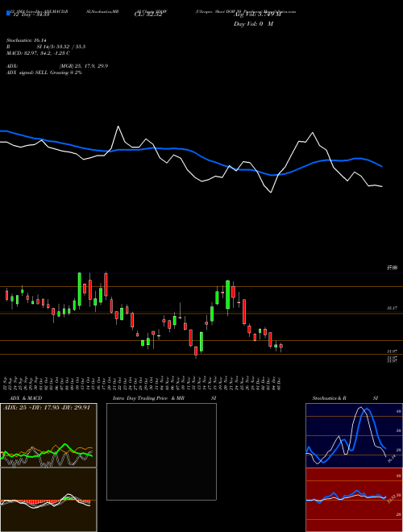This screenshot has height=532, width=403.
Task: Select the '(MGR) 25, 17.9, 29.9' ADX values
Action: pos(84,66)
